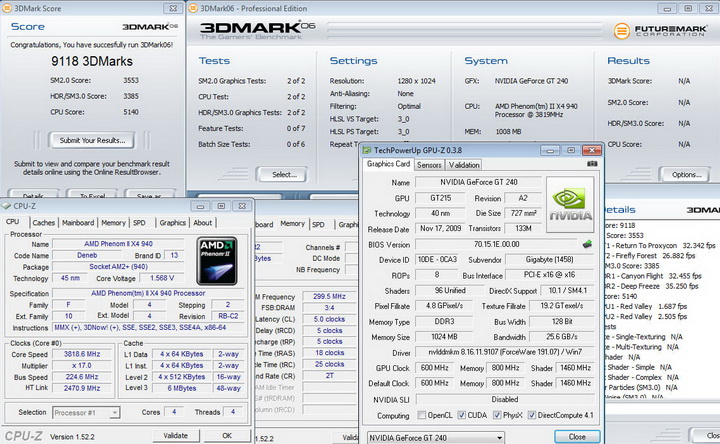Open the SPD tab in front CPU-Z window
Screen dimensions: 720x444
tap(139, 223)
